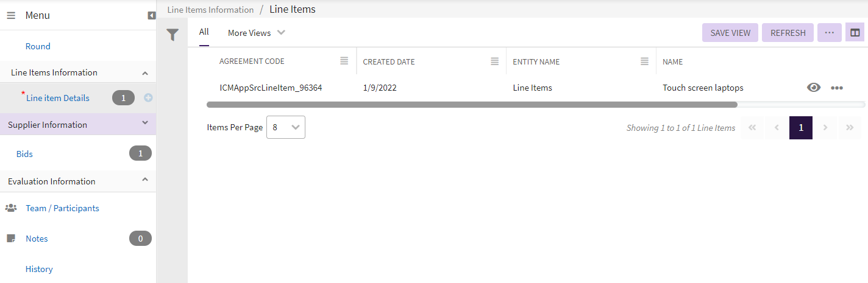Open Entity Name column menu icon
Screen dimensions: 868x283
tap(644, 61)
